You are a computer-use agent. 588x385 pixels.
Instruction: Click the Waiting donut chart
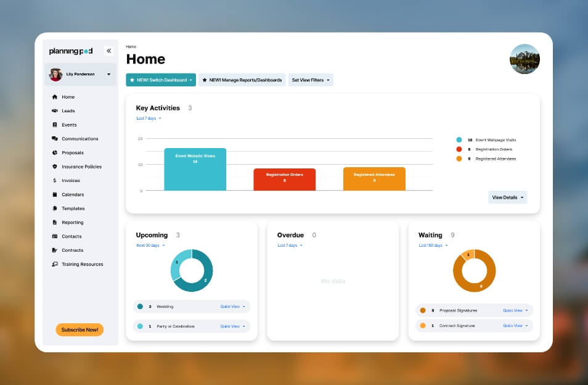(x=474, y=271)
